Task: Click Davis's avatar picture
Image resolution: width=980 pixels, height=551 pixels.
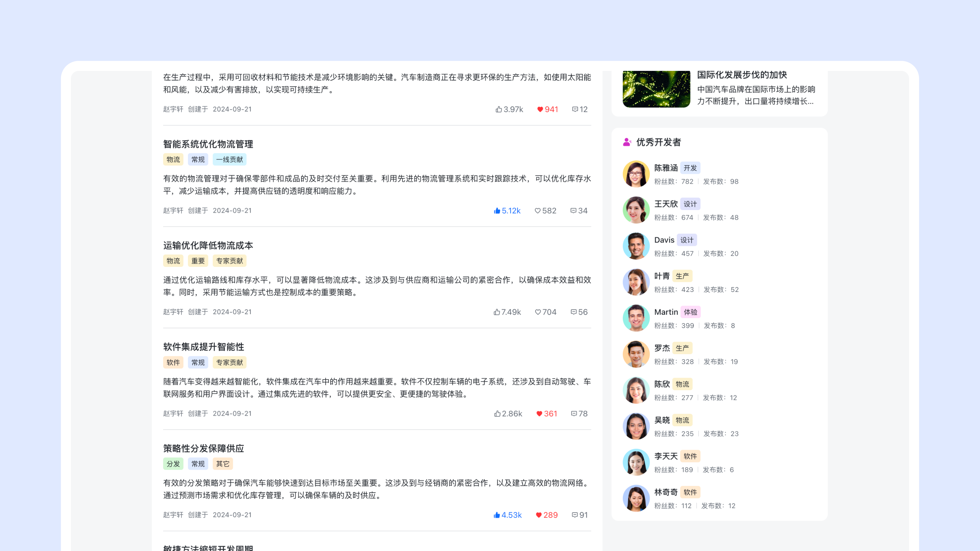Action: click(x=636, y=246)
